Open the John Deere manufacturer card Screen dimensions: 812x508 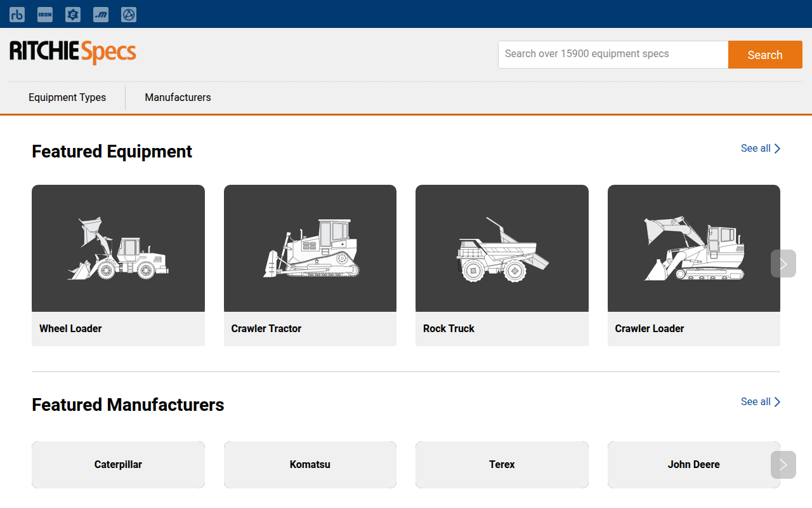(694, 465)
